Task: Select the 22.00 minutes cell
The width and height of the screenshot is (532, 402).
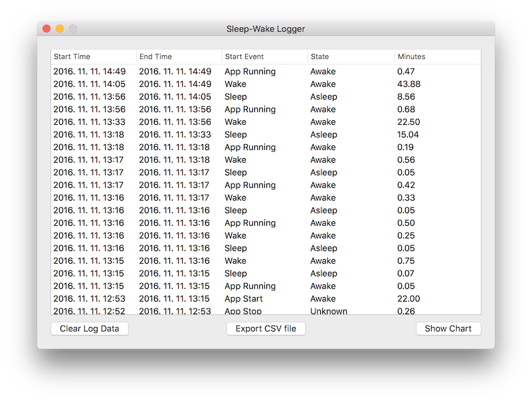Action: pos(408,298)
